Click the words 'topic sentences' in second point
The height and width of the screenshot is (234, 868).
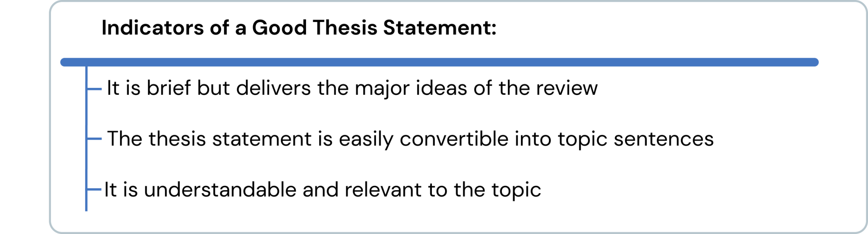[635, 139]
